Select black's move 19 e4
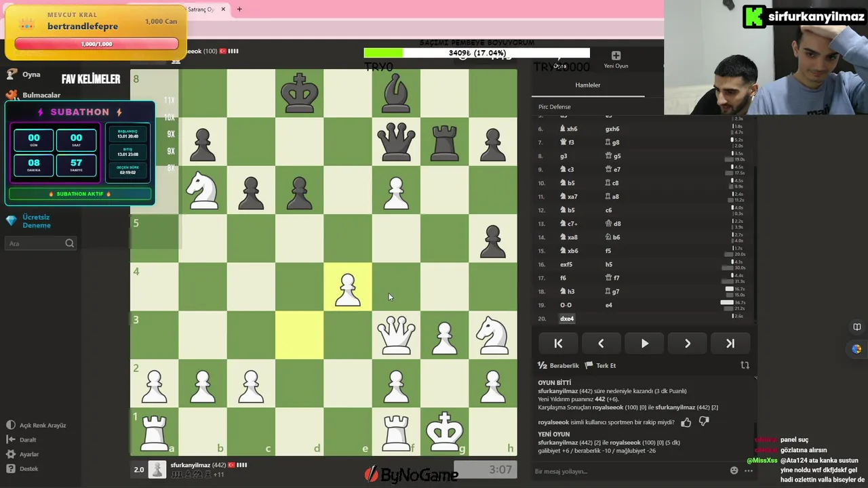868x488 pixels. [608, 305]
